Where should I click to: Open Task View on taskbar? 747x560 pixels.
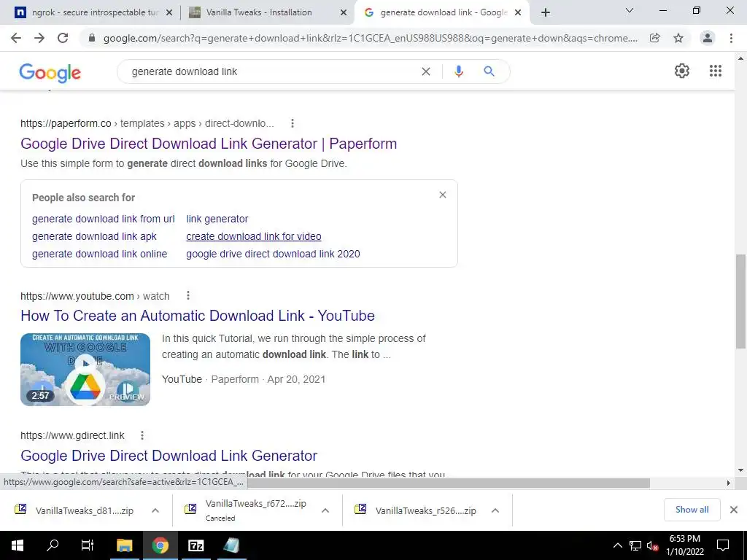88,545
